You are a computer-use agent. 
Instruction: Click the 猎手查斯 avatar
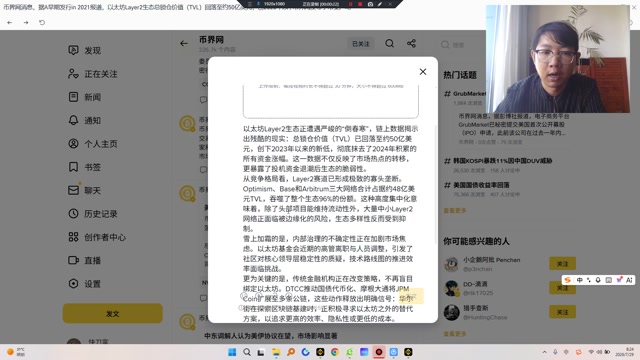point(451,312)
